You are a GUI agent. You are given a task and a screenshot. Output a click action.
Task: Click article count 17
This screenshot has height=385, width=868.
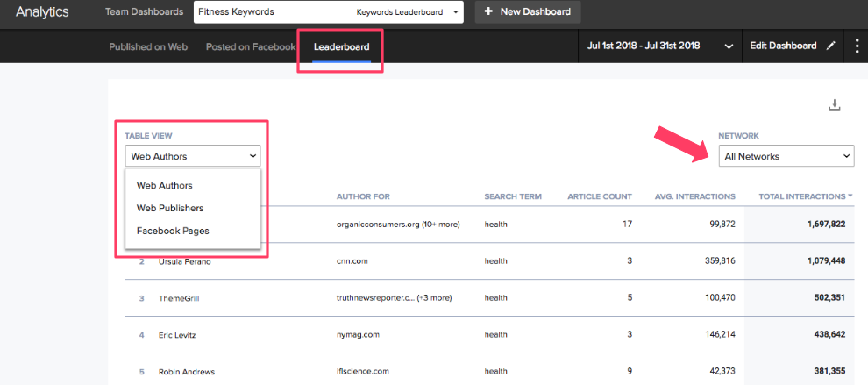pyautogui.click(x=628, y=225)
